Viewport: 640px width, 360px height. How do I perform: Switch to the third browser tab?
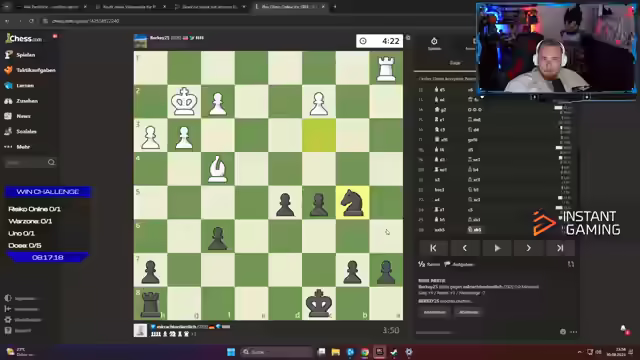point(210,7)
